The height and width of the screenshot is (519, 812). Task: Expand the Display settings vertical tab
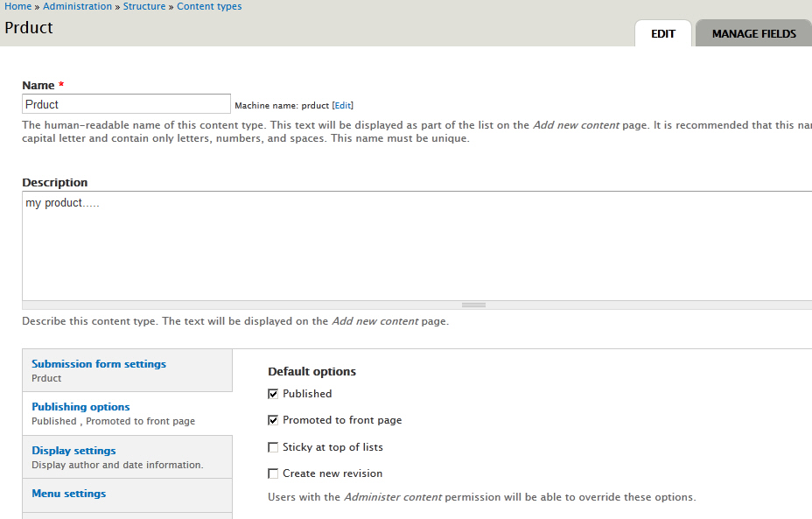pos(73,451)
